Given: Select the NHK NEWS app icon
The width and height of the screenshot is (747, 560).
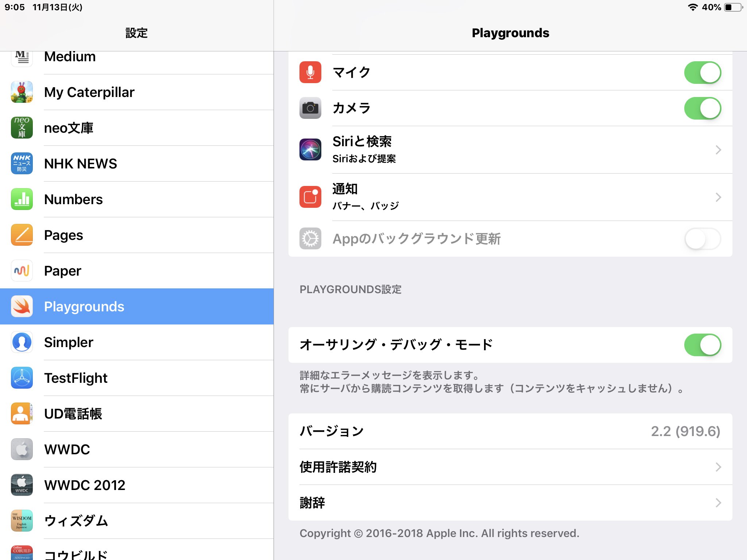Looking at the screenshot, I should 22,164.
